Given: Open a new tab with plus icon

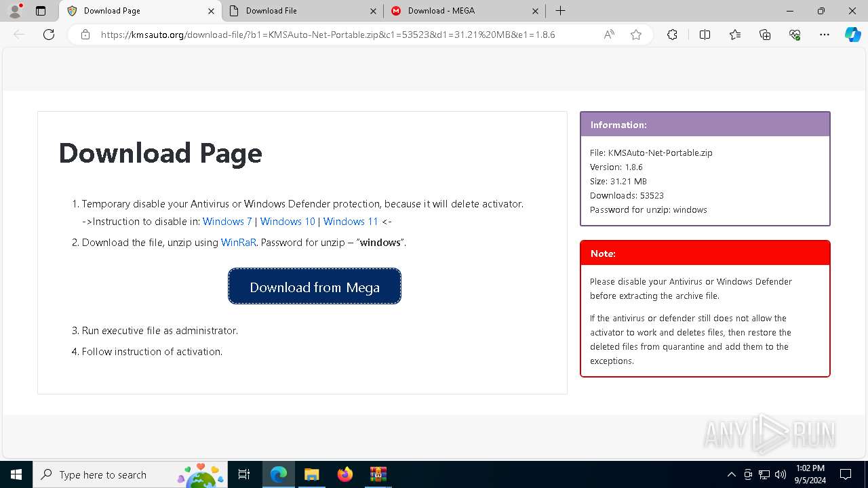Looking at the screenshot, I should pos(560,11).
